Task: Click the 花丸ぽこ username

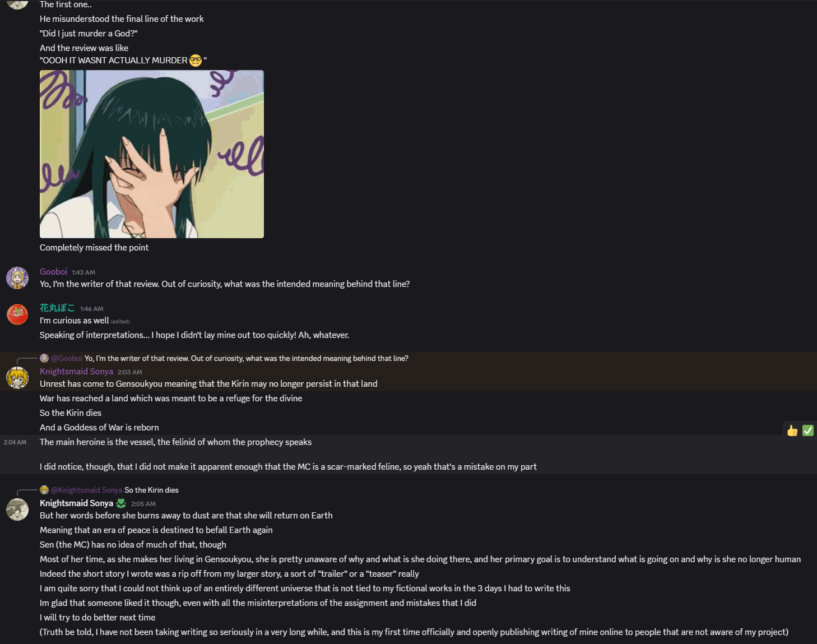Action: coord(57,308)
